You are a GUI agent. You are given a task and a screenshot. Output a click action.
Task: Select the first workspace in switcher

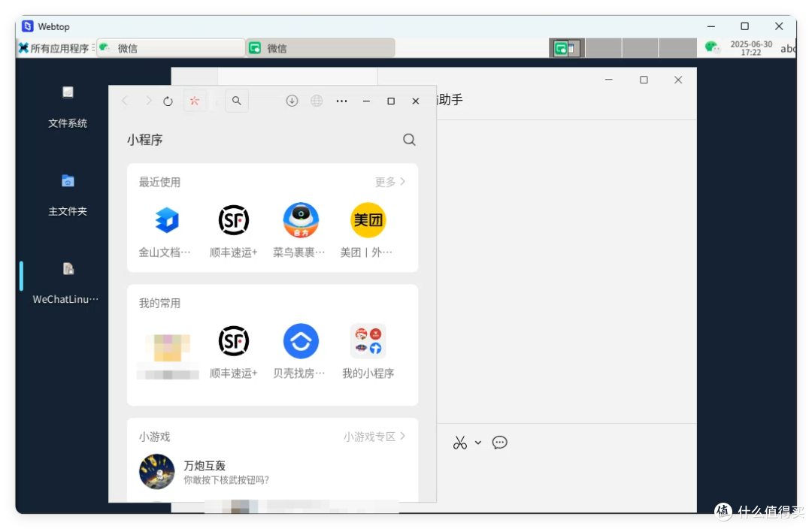tap(567, 48)
